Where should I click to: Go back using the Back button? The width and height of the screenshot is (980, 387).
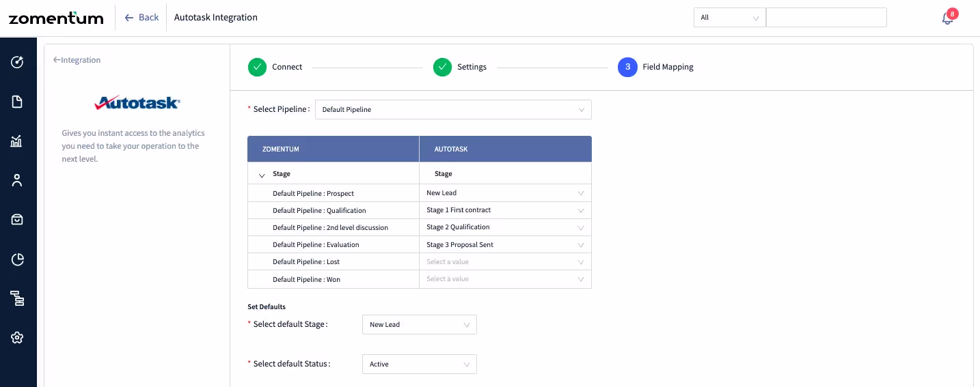142,18
